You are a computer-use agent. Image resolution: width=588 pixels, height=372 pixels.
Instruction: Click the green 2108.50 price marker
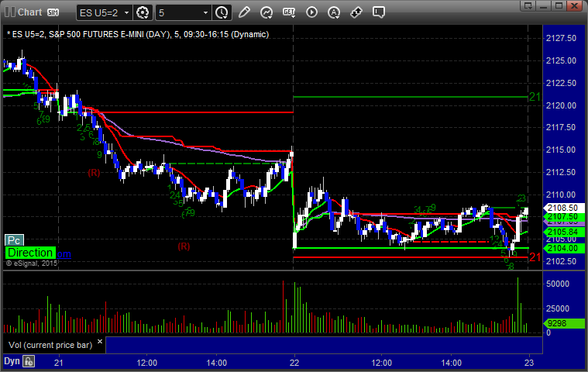click(561, 208)
